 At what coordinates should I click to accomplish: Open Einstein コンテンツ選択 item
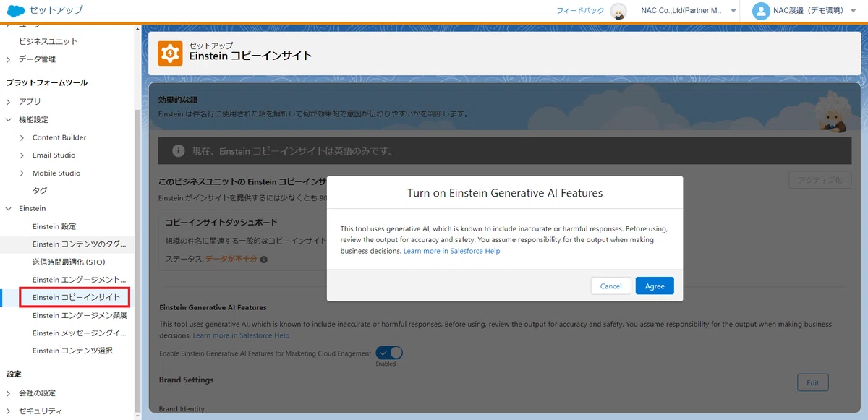click(x=72, y=351)
